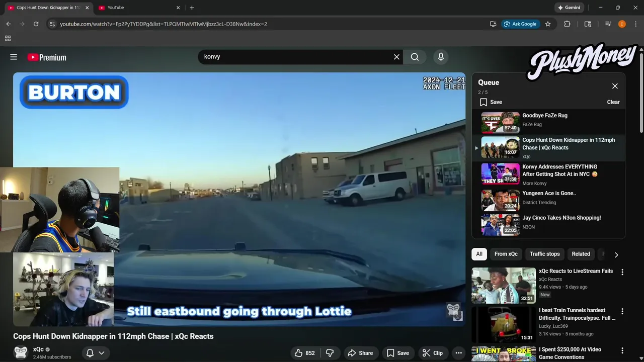Close the second YouTube tab

point(178,8)
